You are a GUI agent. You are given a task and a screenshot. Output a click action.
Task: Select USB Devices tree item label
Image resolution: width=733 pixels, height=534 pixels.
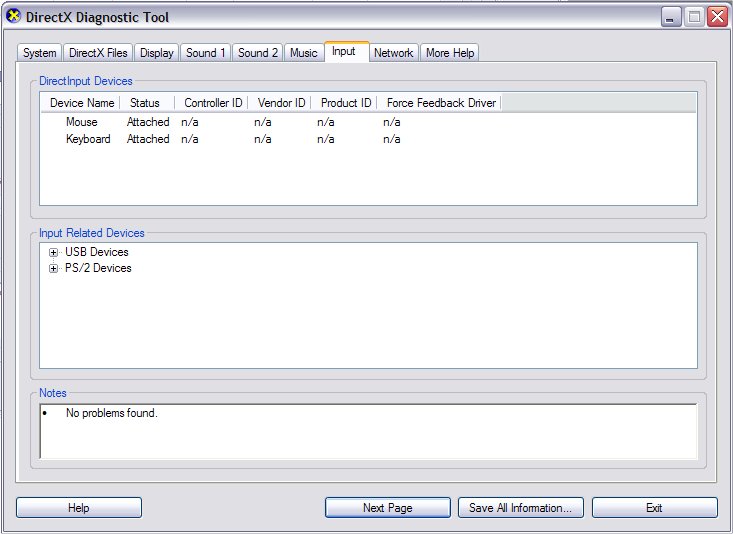click(96, 252)
